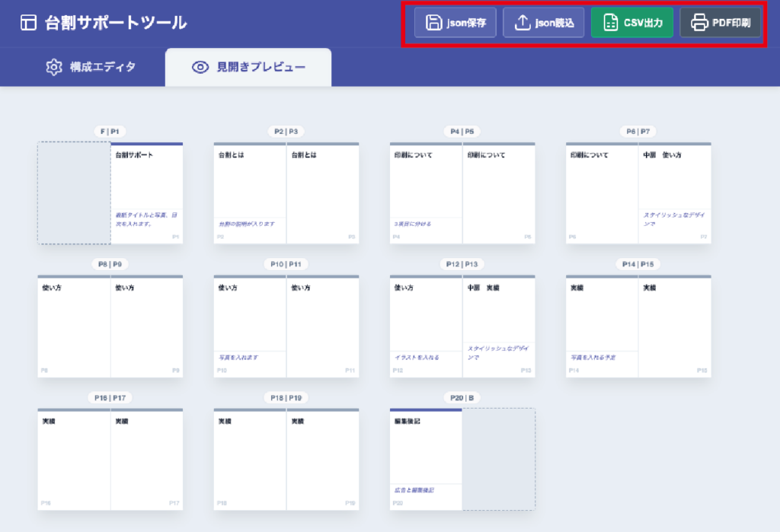
Task: Click the layout logo icon beside the app title
Action: coord(28,23)
